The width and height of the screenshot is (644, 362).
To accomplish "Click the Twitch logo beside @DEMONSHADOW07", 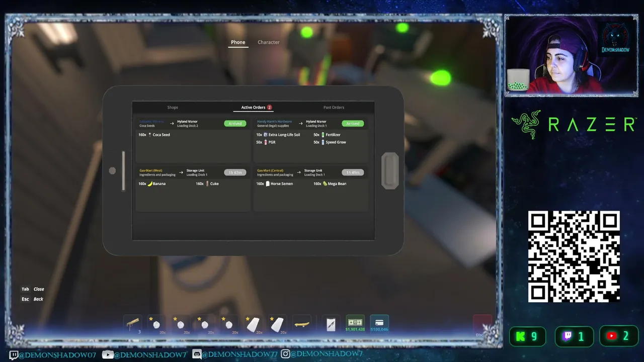I will coord(14,355).
